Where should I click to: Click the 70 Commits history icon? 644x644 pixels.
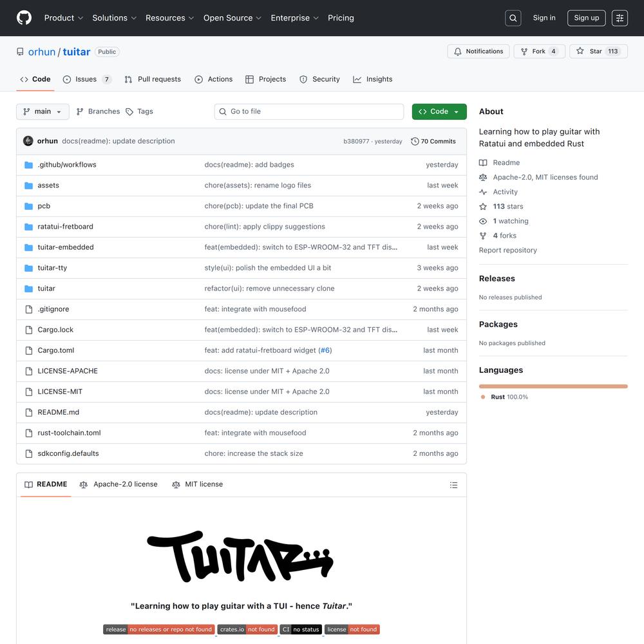click(415, 141)
